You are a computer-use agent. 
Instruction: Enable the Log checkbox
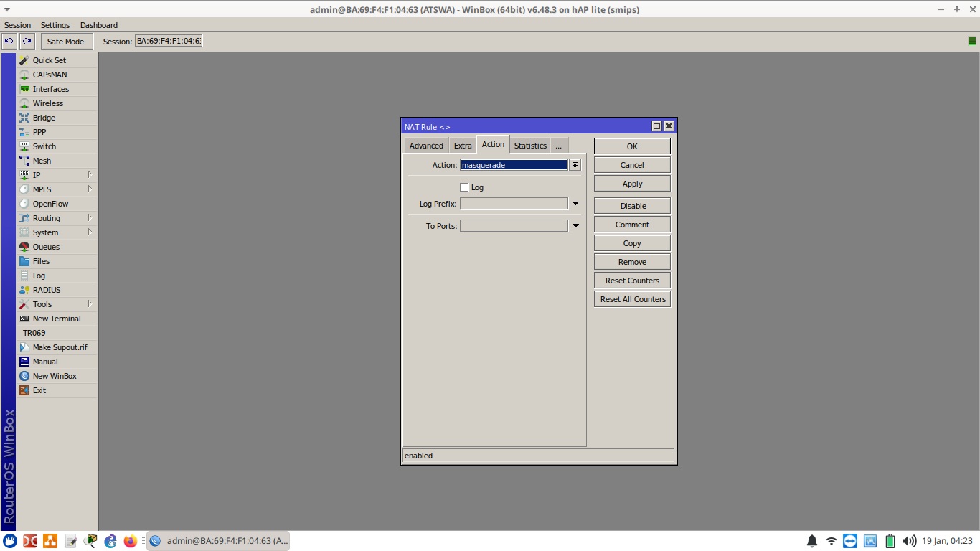(x=464, y=187)
